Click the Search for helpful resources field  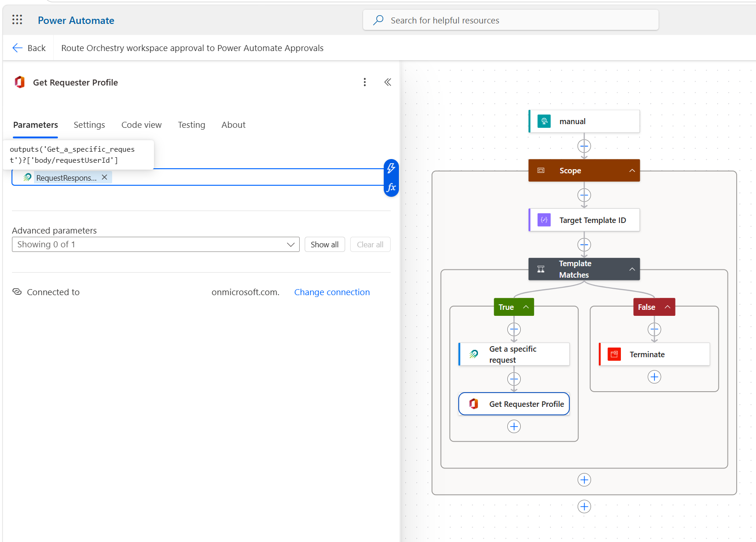511,20
